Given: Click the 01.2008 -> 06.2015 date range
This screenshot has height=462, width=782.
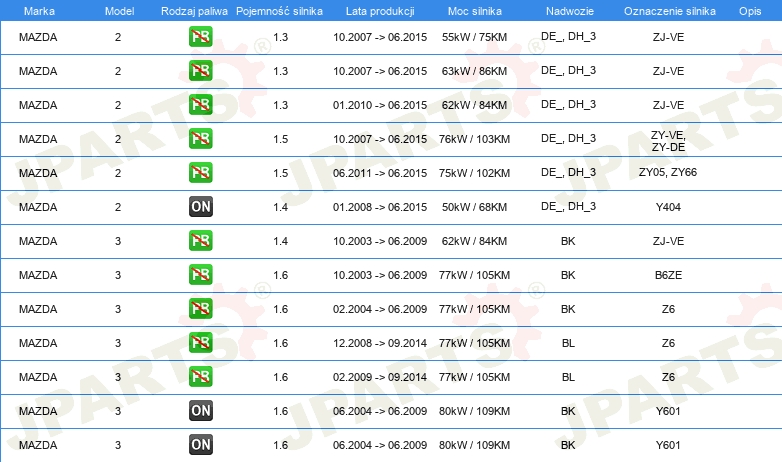Looking at the screenshot, I should pos(380,207).
